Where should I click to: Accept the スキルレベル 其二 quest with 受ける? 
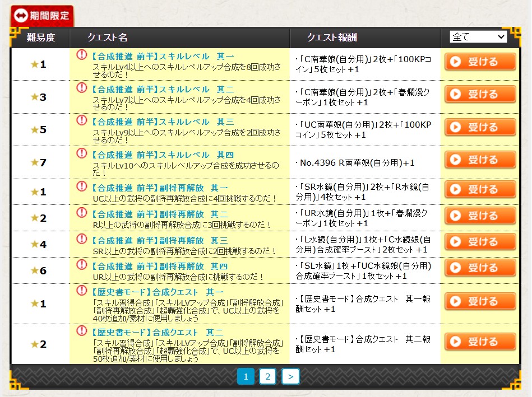(480, 94)
